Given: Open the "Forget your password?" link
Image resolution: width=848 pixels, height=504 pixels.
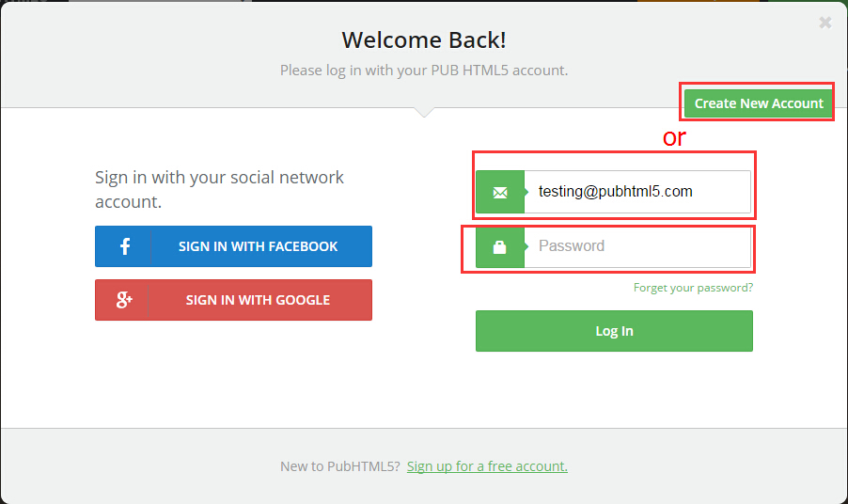Looking at the screenshot, I should (x=693, y=288).
